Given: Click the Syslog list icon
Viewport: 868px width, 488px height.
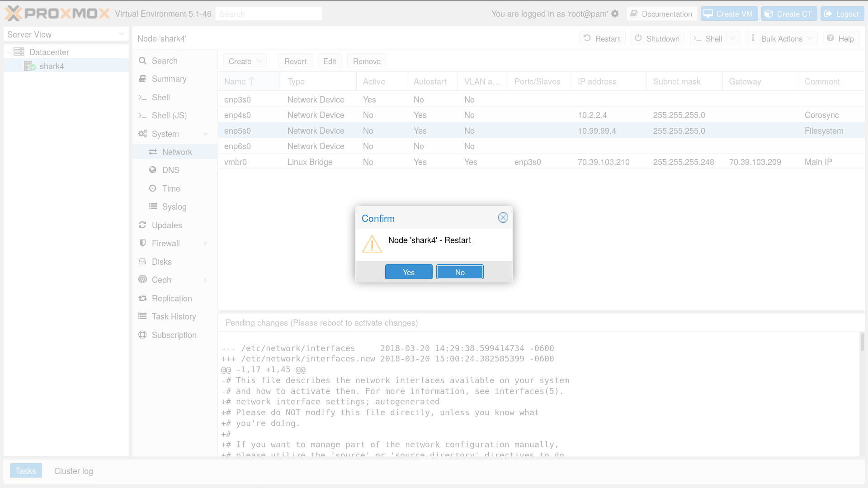Looking at the screenshot, I should [153, 206].
